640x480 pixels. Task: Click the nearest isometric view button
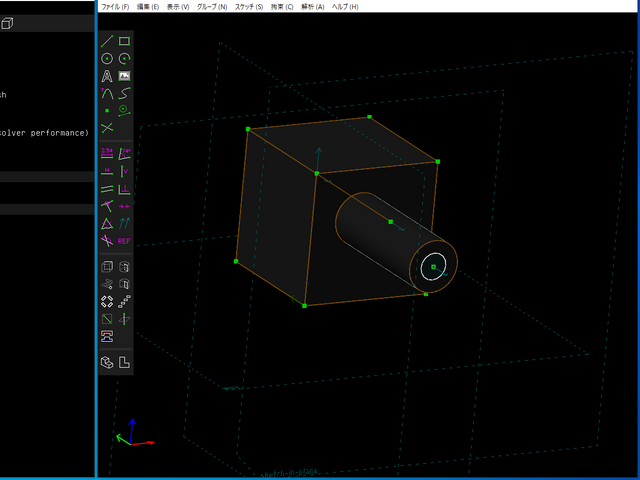(107, 362)
